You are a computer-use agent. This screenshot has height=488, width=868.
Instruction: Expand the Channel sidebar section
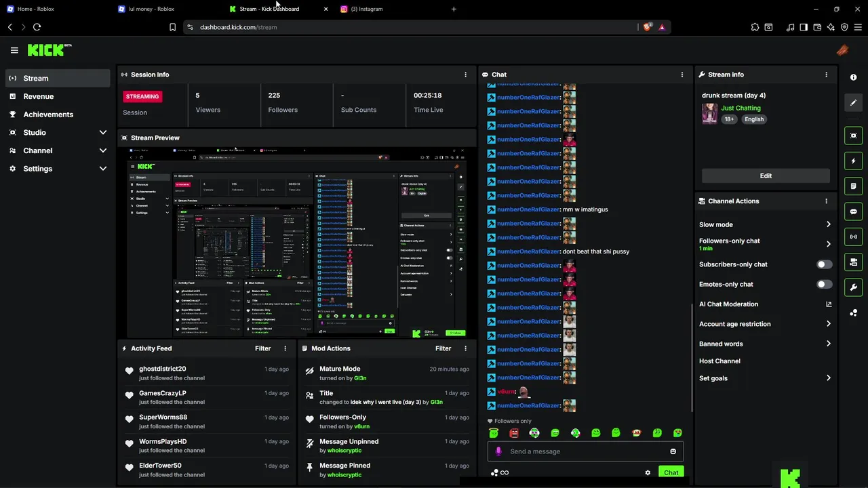click(x=103, y=150)
